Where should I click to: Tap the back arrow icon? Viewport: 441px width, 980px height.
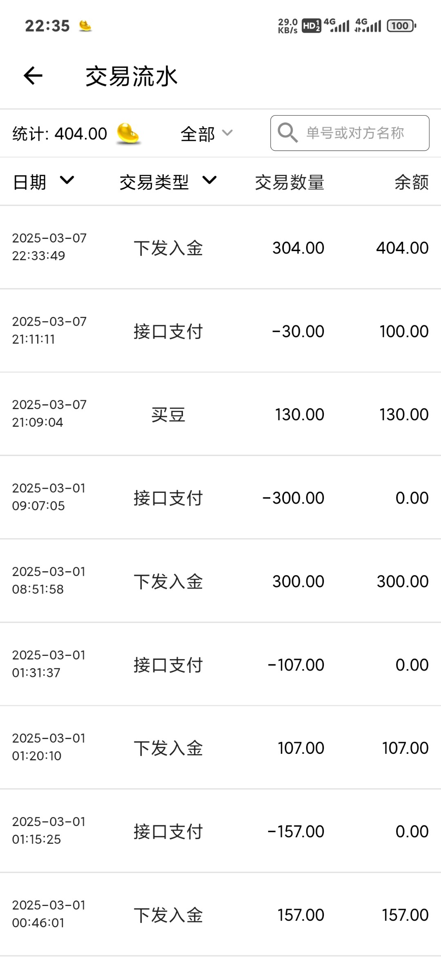coord(33,76)
